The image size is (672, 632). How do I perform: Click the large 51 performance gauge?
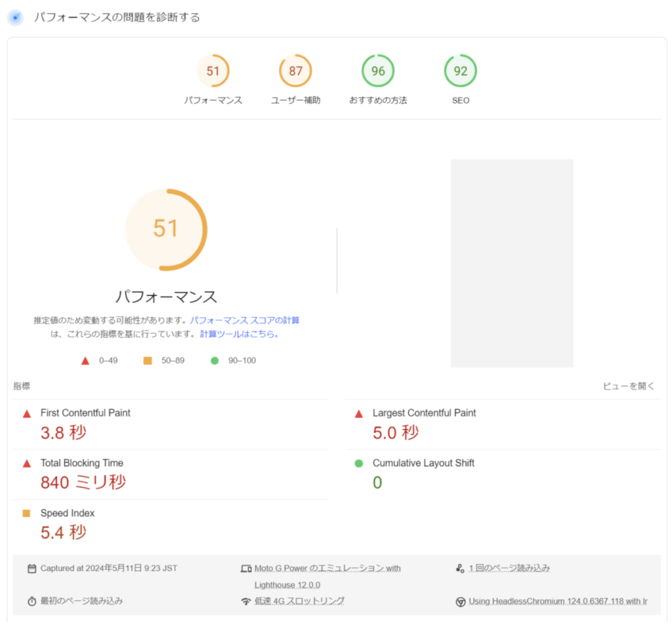[166, 229]
